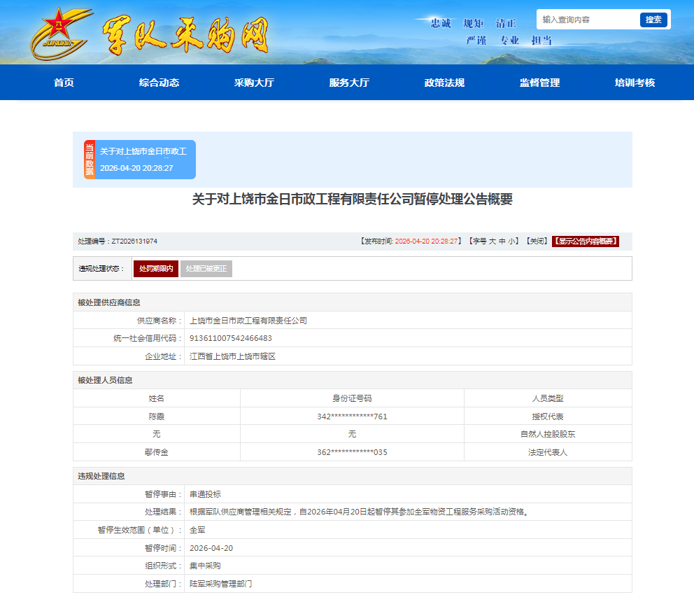Screen dimensions: 694x616
Task: Open the 首页 home menu
Action: pyautogui.click(x=64, y=83)
